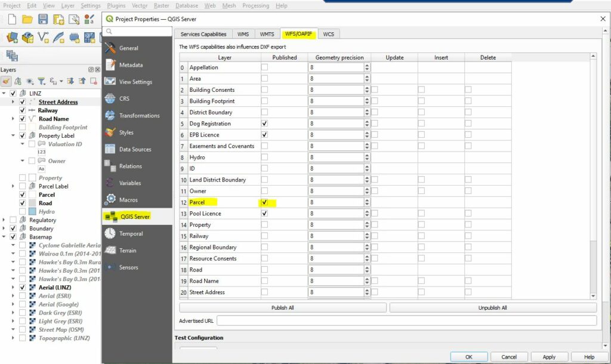Click the Open Data Source Manager icon
The image size is (611, 364).
(12, 38)
